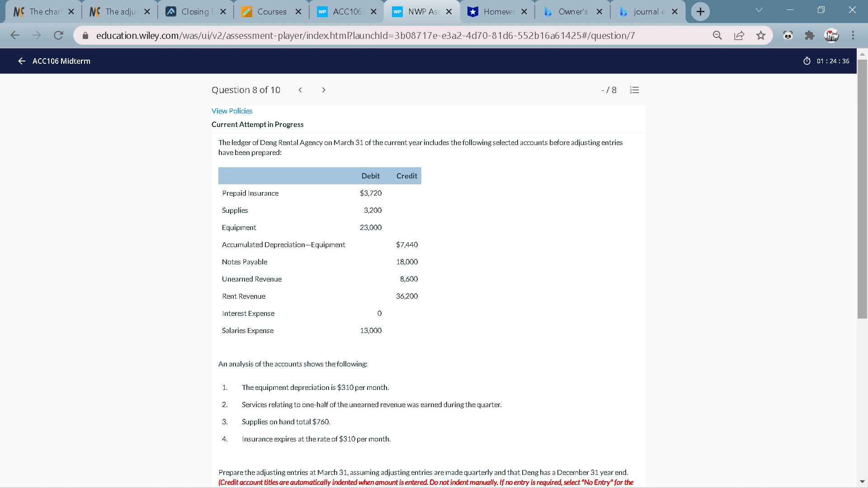Go to the previous question chevron
Image resolution: width=868 pixels, height=488 pixels.
300,90
